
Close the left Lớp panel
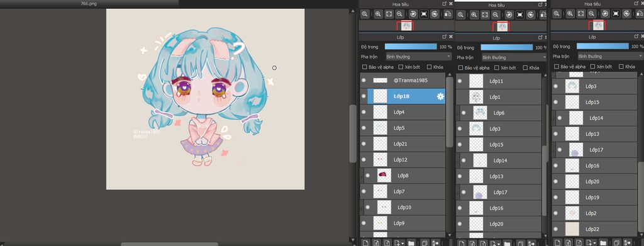pos(450,37)
